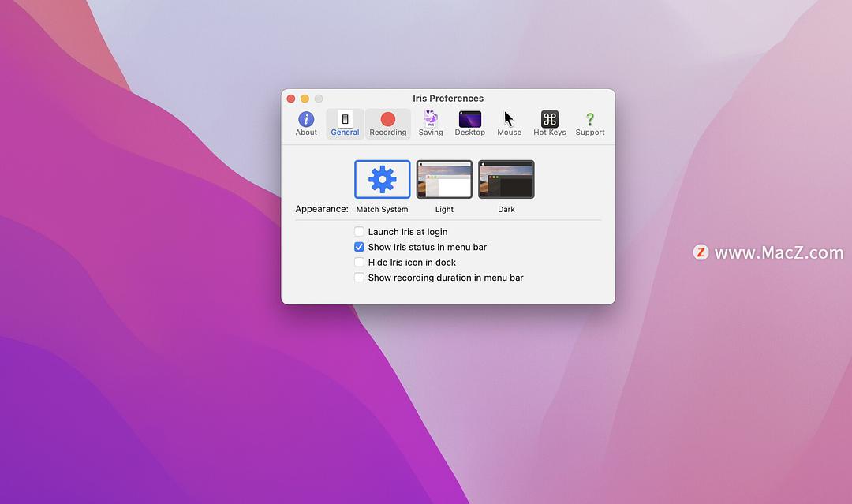
Task: Choose the Light appearance thumbnail
Action: point(444,179)
